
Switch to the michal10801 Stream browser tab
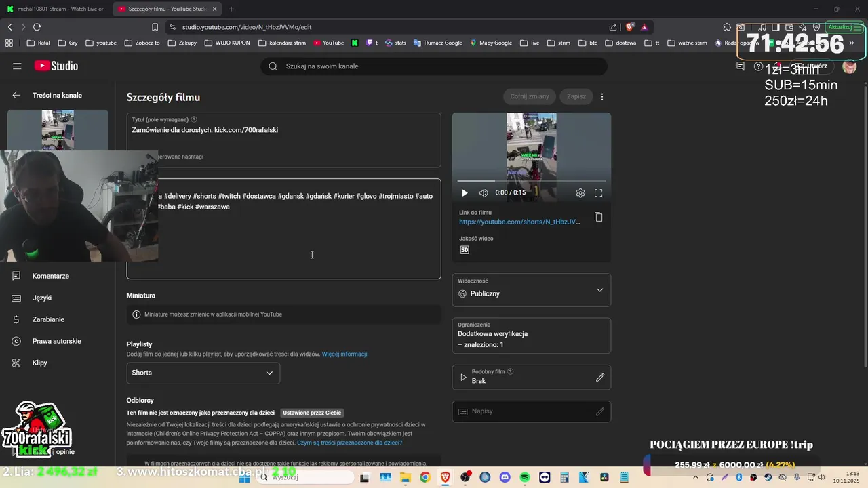tap(56, 9)
